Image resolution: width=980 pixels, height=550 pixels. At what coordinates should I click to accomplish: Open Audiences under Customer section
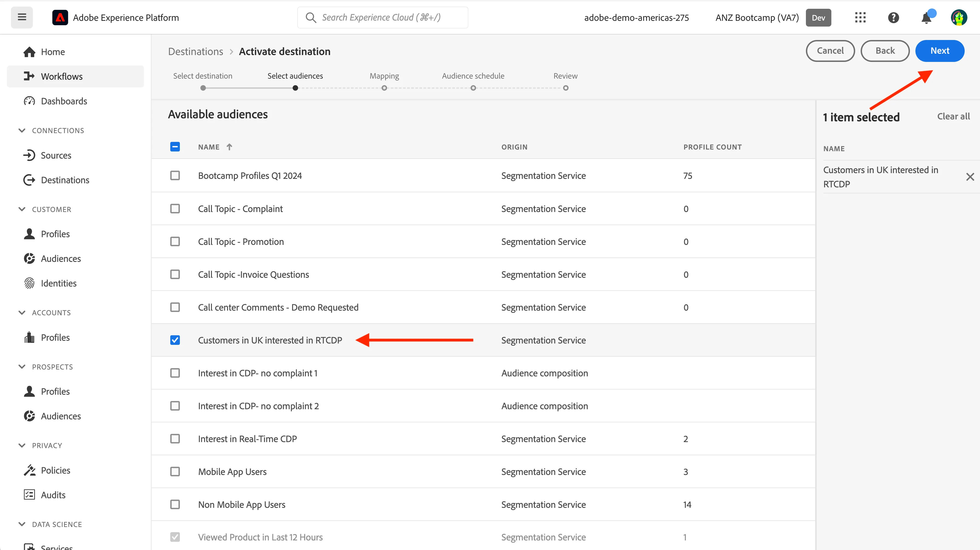pos(75,259)
